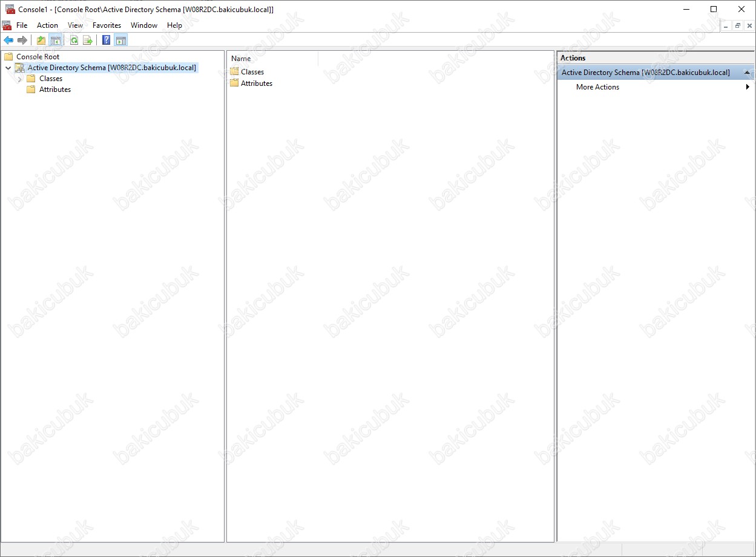Viewport: 756px width, 557px height.
Task: Select Attributes label in console tree
Action: [55, 90]
